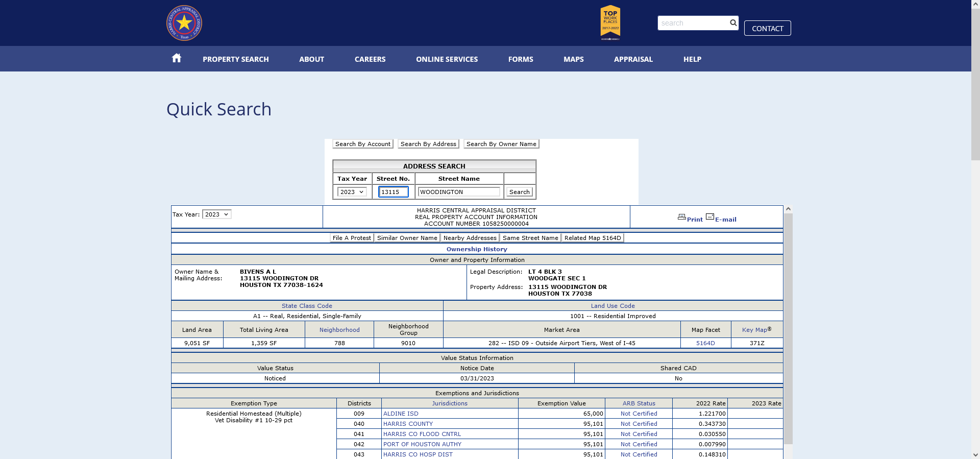980x459 pixels.
Task: Open the About menu
Action: pyautogui.click(x=312, y=59)
